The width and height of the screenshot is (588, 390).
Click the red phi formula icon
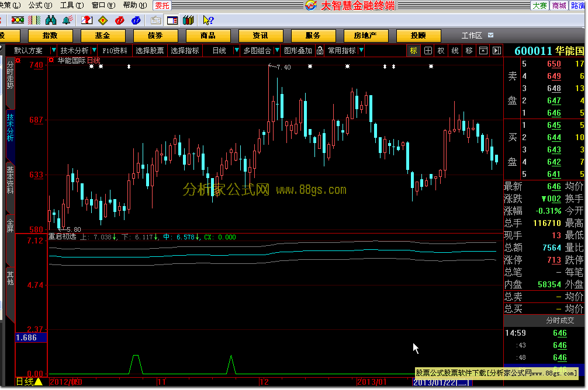coord(120,20)
